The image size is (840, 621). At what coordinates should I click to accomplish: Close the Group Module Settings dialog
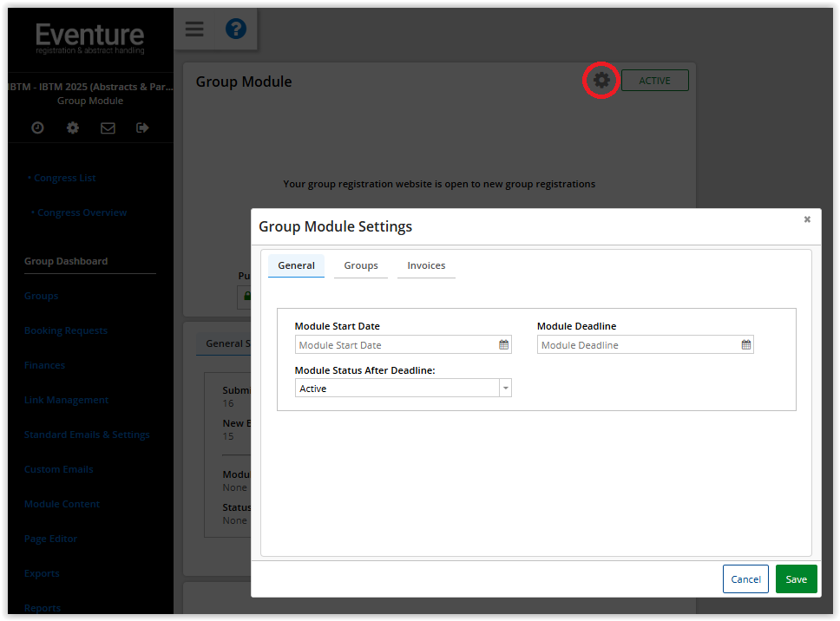(807, 219)
